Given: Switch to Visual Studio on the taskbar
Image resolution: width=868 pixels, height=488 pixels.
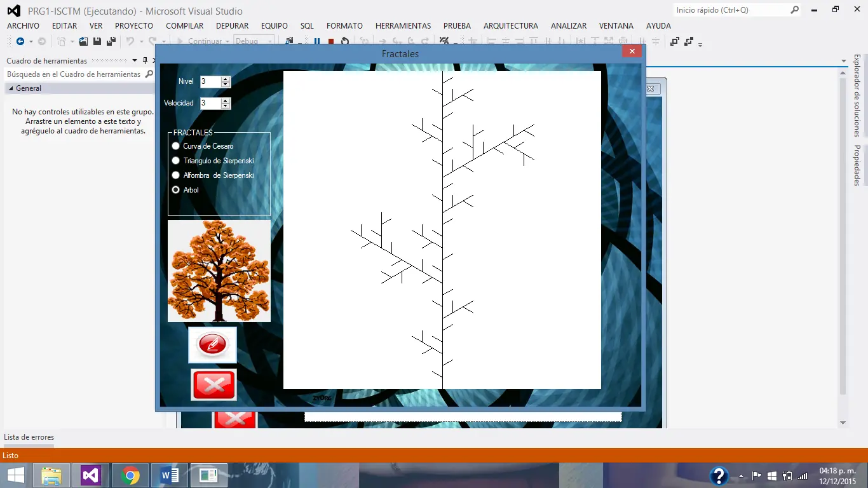Looking at the screenshot, I should [91, 475].
